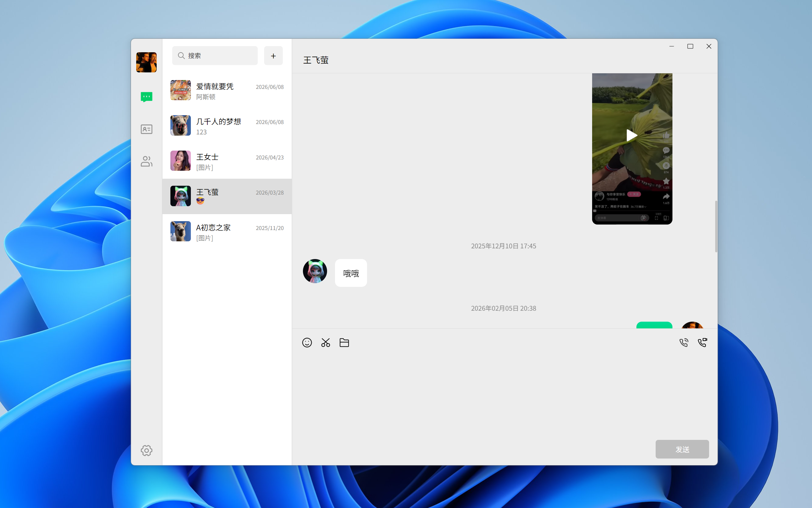812x508 pixels.
Task: Open the groups people icon
Action: point(146,161)
